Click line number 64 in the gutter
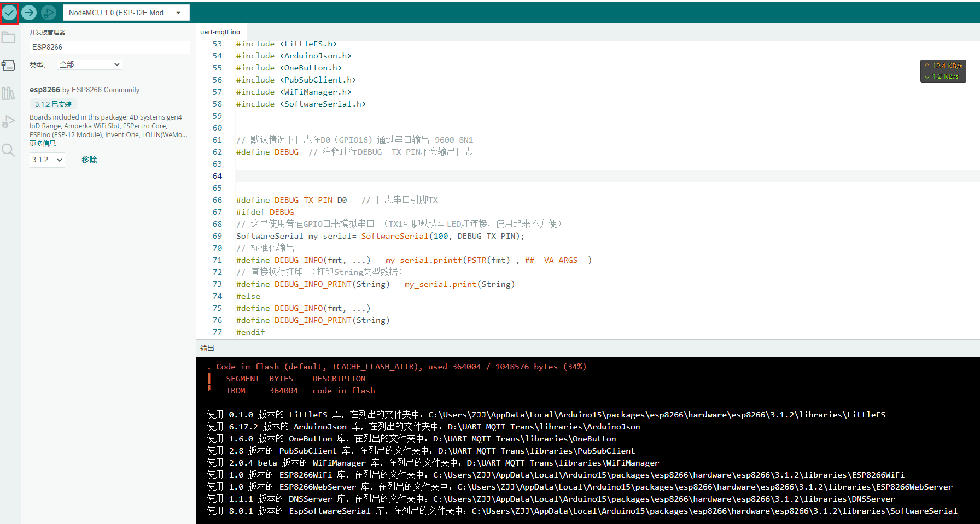This screenshot has height=524, width=980. tap(217, 176)
